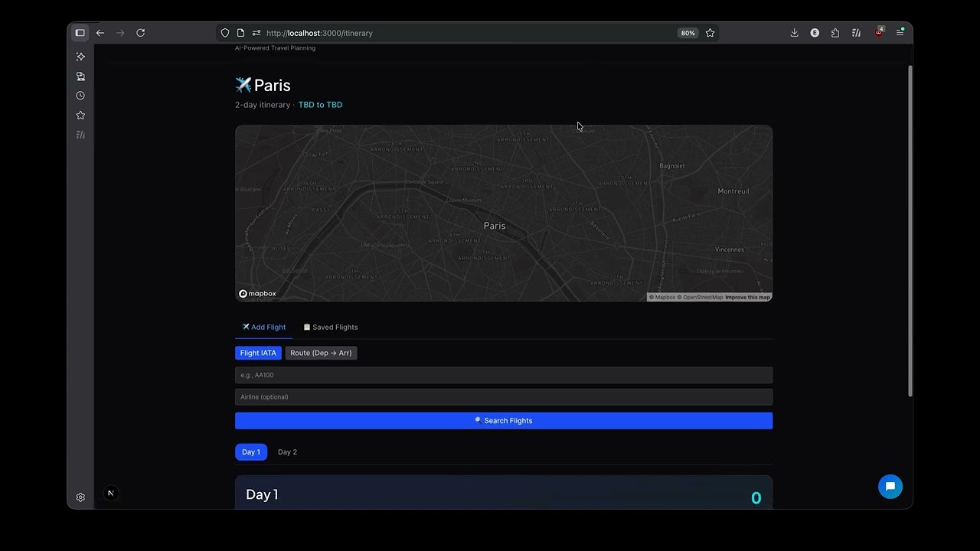Open the blue chat bubble button

[890, 487]
